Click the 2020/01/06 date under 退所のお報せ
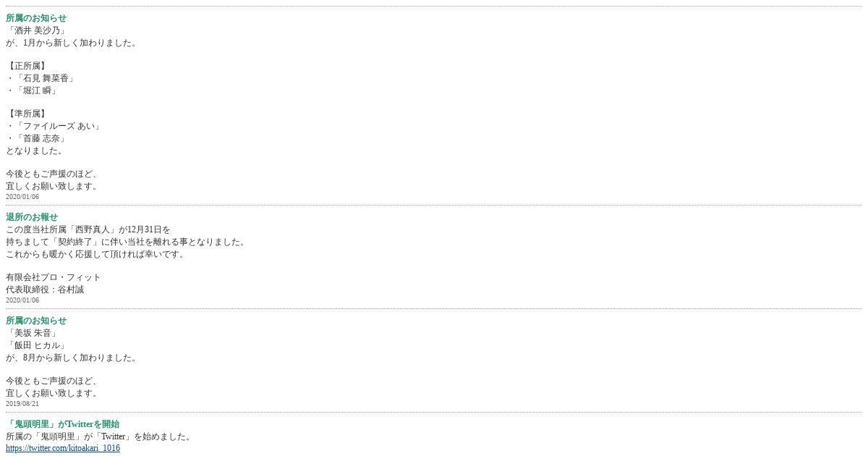Image resolution: width=868 pixels, height=456 pixels. click(x=22, y=300)
